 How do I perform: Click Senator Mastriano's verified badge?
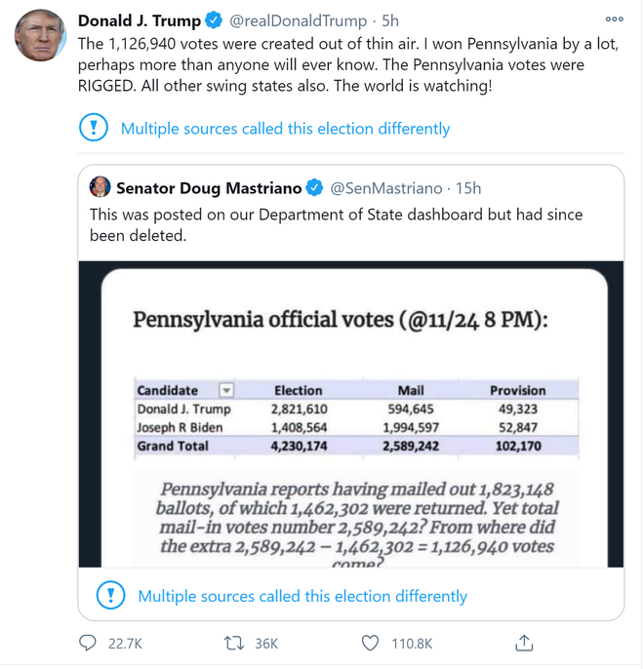pos(315,188)
